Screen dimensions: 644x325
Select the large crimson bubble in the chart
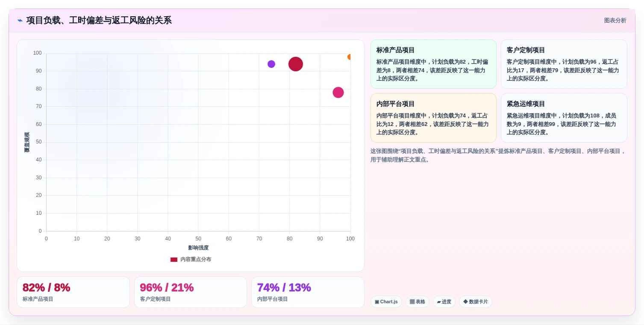tap(296, 64)
